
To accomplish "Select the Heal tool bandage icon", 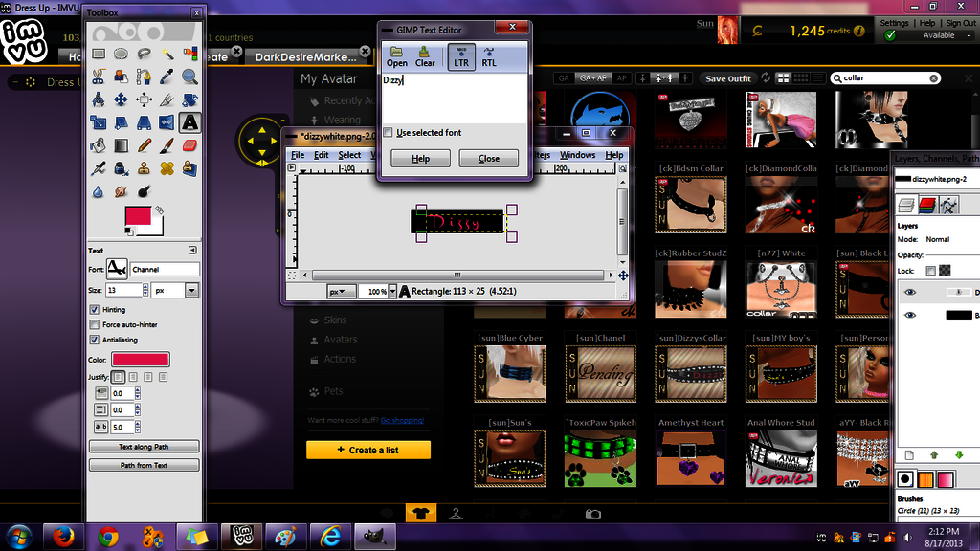I will pos(167,168).
